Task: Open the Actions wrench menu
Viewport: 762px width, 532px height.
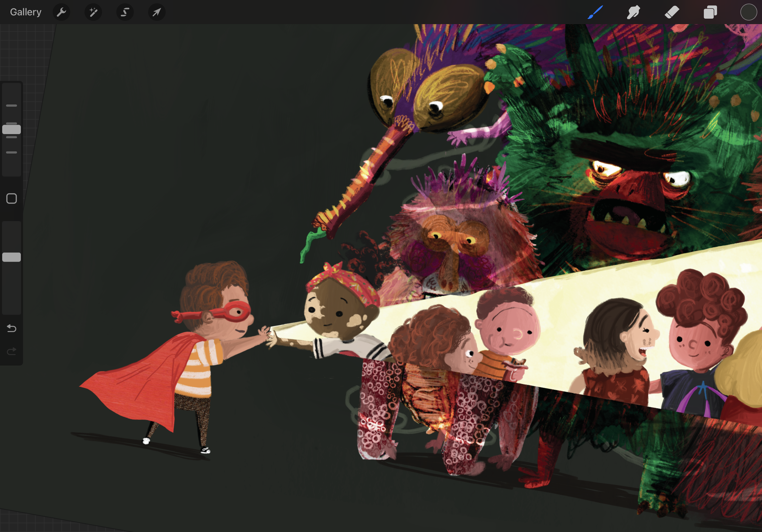Action: coord(61,12)
